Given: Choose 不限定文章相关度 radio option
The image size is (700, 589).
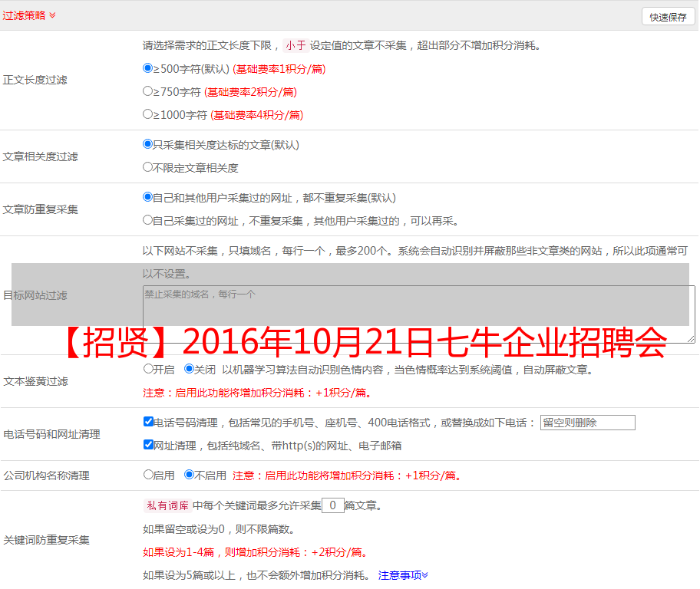Looking at the screenshot, I should click(147, 167).
